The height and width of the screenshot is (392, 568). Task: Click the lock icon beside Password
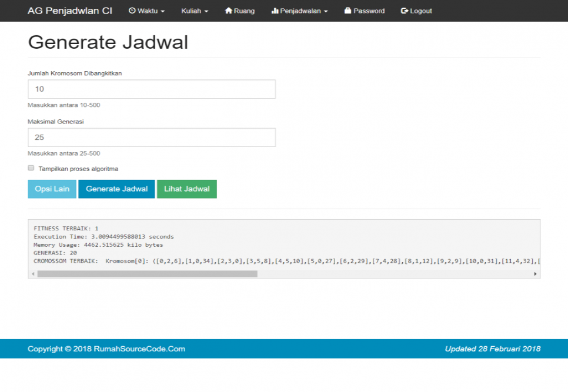348,11
